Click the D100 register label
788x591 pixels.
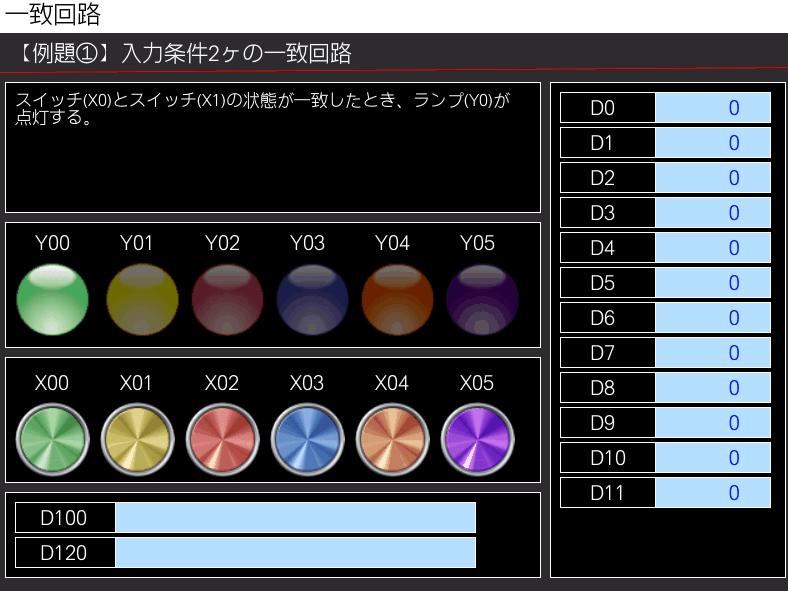[x=64, y=518]
